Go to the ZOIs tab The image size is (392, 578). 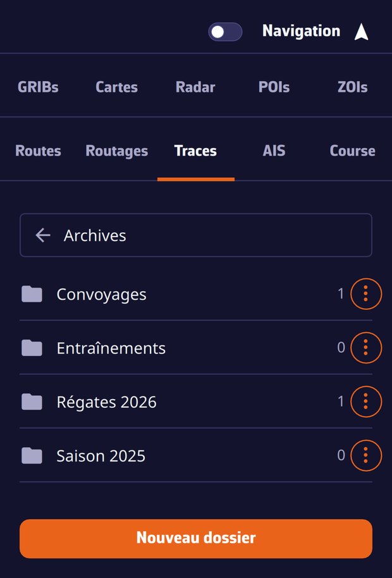[353, 87]
